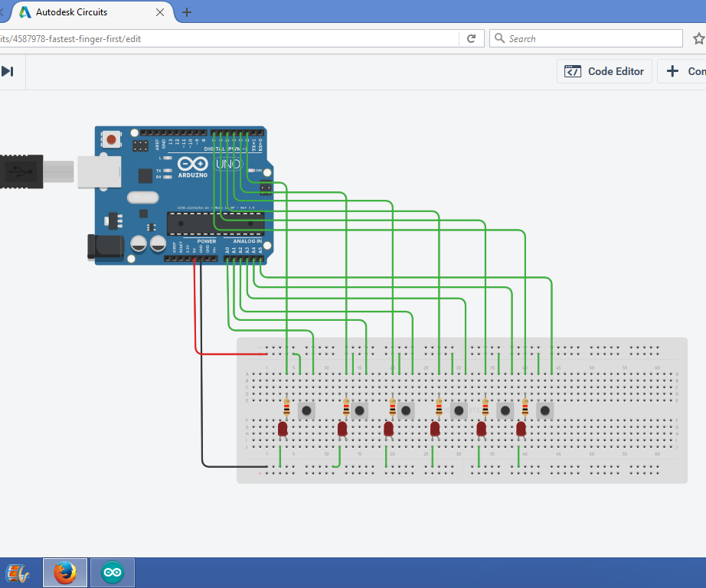Click the magnifier icon in the search field
Screen dimensions: 706x588
(x=498, y=38)
